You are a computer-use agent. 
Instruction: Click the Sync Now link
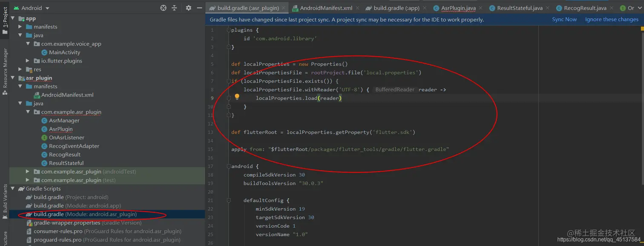pyautogui.click(x=564, y=20)
